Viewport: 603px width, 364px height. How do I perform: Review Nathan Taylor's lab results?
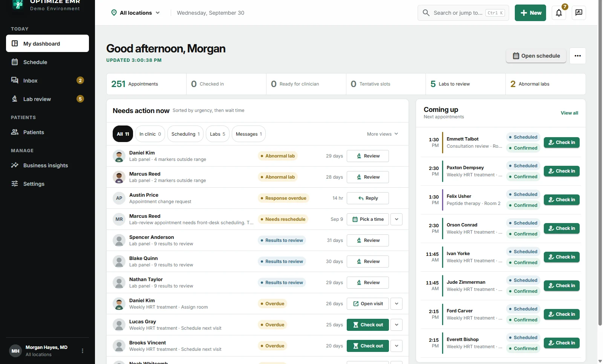(368, 283)
